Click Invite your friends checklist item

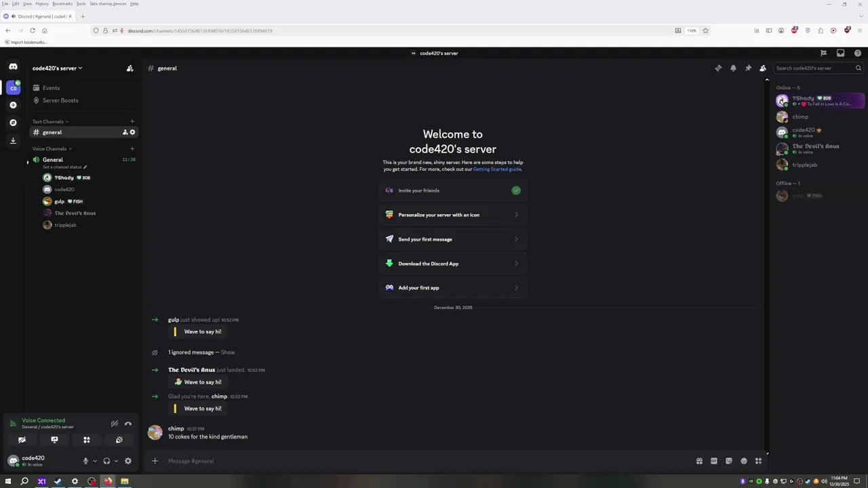click(453, 190)
